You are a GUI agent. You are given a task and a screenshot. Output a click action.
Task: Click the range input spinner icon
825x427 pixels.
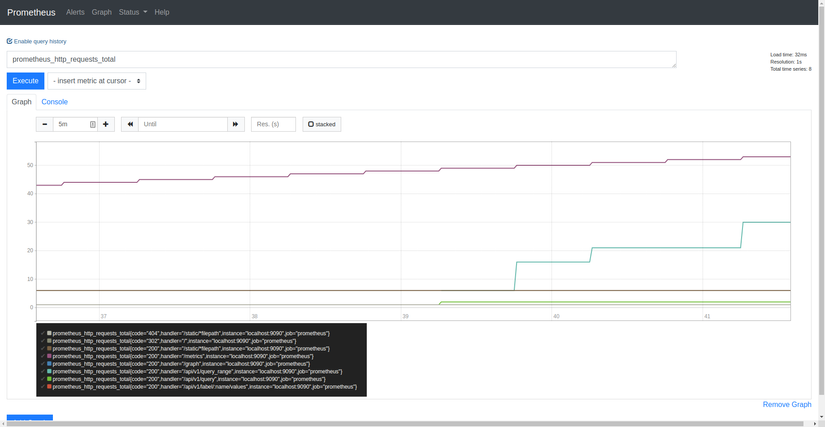tap(93, 124)
